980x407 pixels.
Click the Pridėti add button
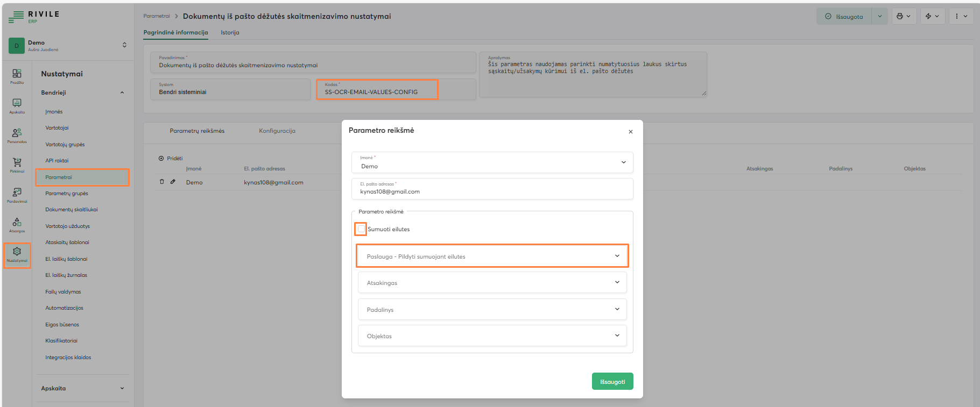tap(171, 159)
